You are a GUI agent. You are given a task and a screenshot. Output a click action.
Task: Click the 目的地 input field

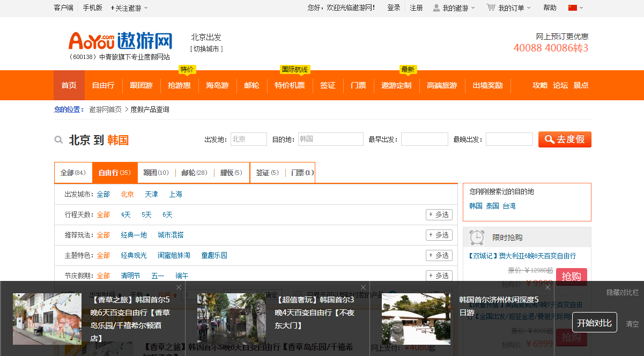331,139
